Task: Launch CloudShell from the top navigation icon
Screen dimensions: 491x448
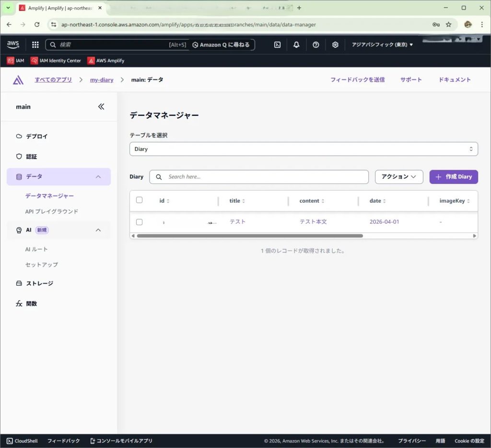Action: click(277, 45)
